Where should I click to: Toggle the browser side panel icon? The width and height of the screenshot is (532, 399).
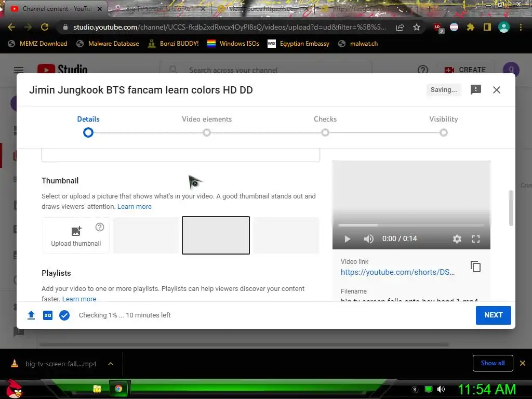487,27
